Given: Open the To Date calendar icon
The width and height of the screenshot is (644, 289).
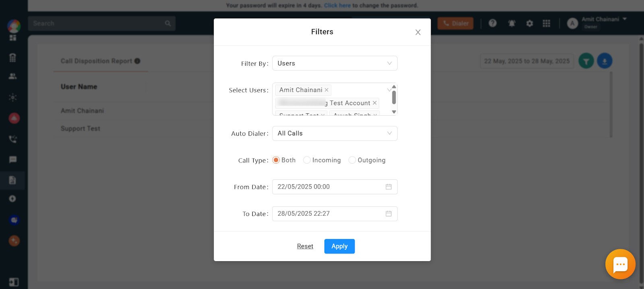Looking at the screenshot, I should tap(388, 214).
